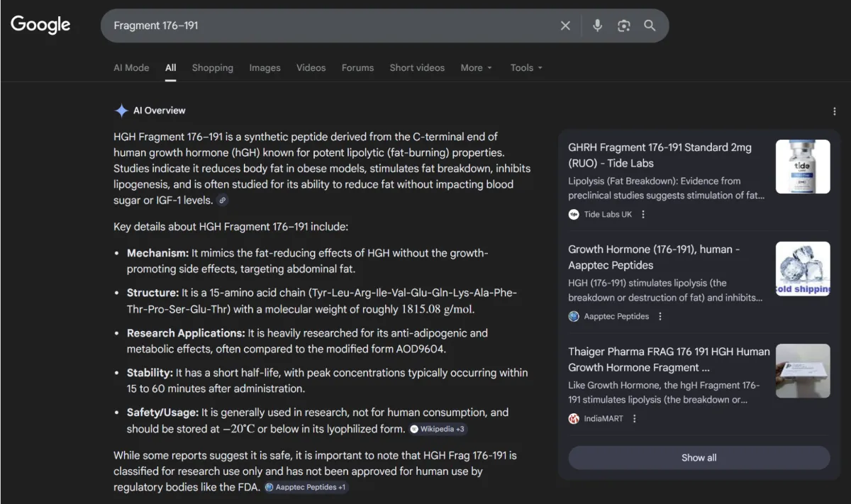851x504 pixels.
Task: Open the Thaiger Pharma FRAG 176 191 result
Action: click(x=667, y=359)
